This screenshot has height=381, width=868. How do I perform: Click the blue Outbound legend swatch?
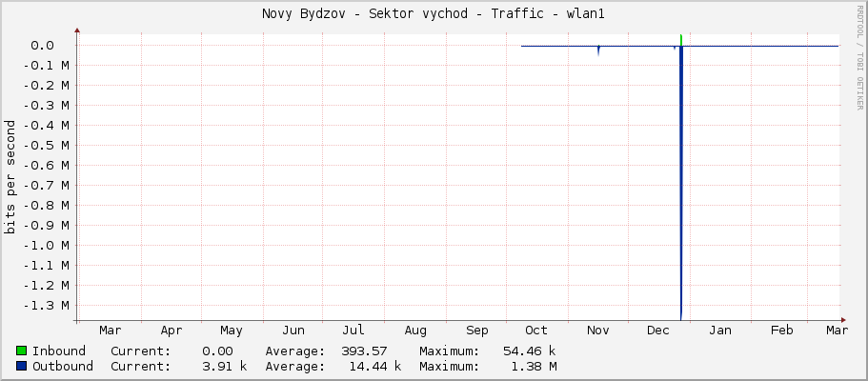pyautogui.click(x=22, y=366)
